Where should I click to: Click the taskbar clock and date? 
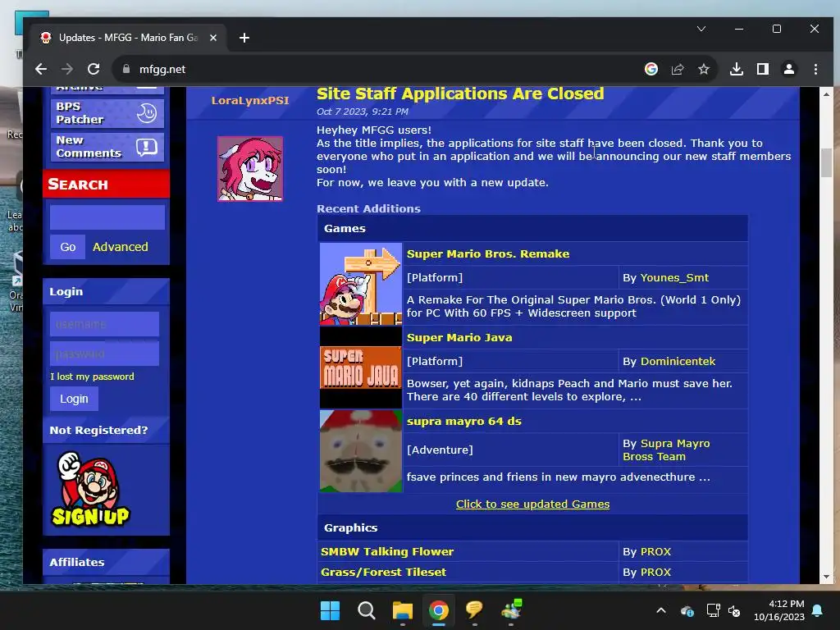(779, 610)
